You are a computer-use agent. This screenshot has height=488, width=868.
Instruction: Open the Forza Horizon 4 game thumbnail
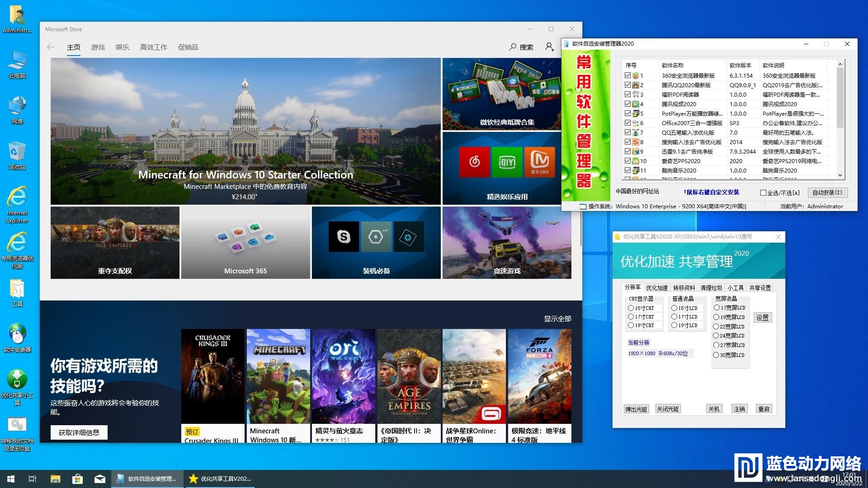tap(539, 376)
